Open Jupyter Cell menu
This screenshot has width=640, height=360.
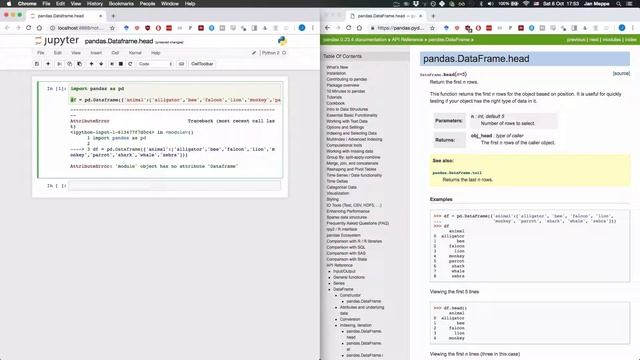pos(115,53)
